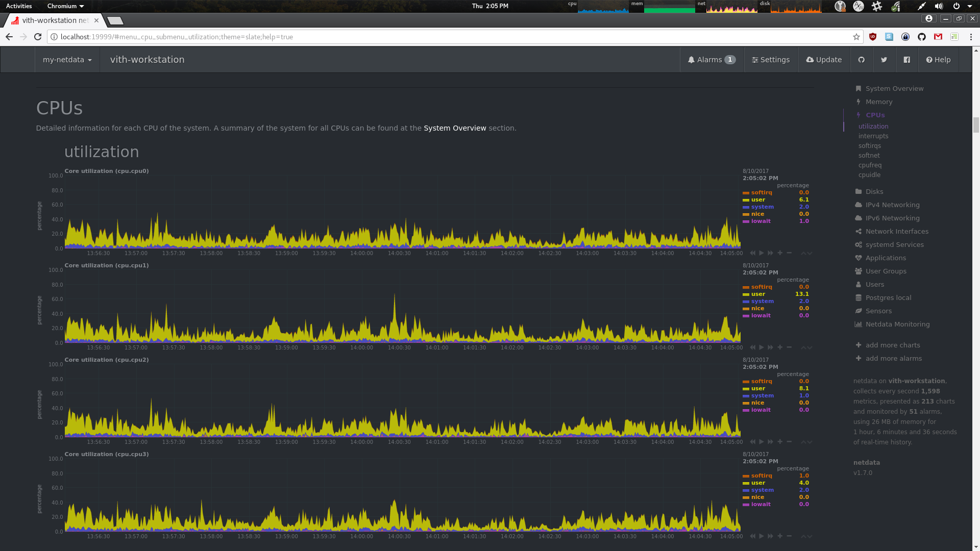Toggle the system dimension in the cpu2 legend
980x551 pixels.
pyautogui.click(x=762, y=395)
